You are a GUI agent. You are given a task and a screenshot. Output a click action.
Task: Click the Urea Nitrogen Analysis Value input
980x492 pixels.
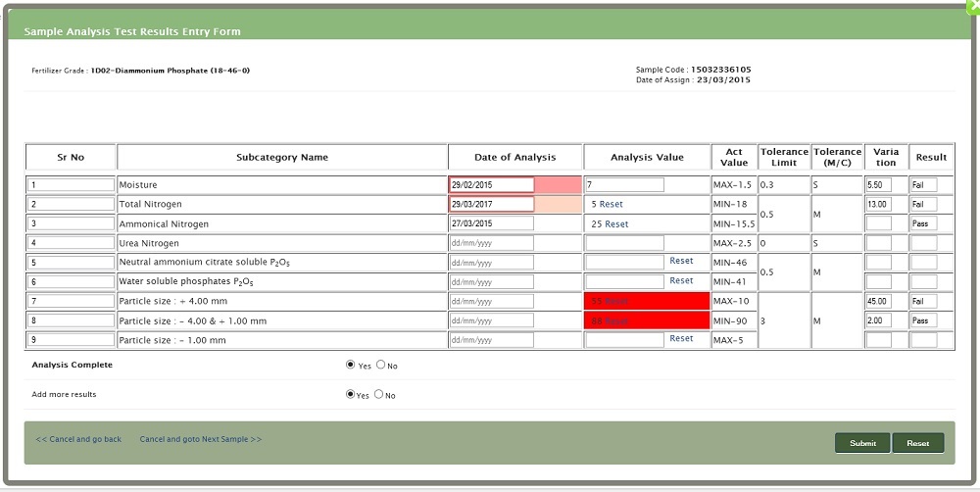[624, 243]
